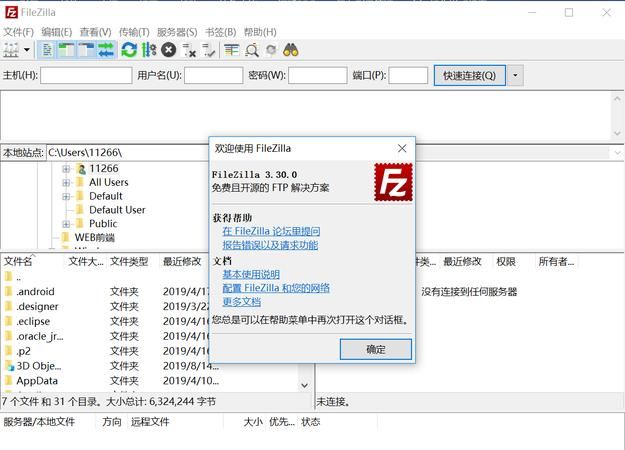Click the 本地站点 path field
The height and width of the screenshot is (450, 625).
(x=127, y=153)
